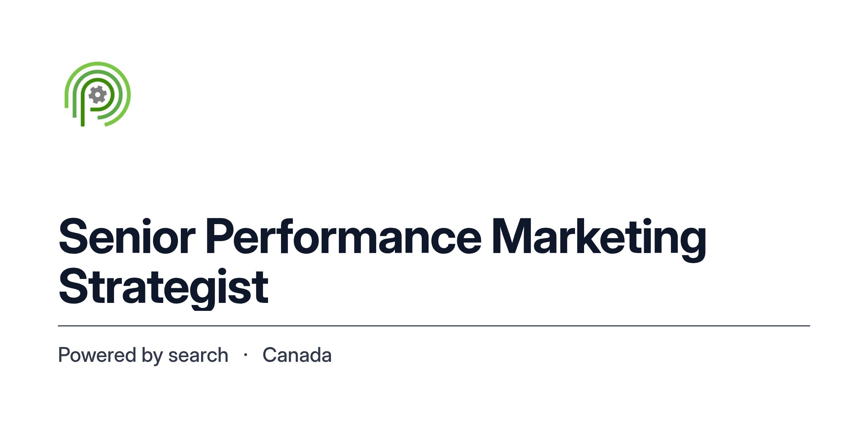The height and width of the screenshot is (424, 868).
Task: Click the word Marketing in the heading
Action: [x=599, y=239]
